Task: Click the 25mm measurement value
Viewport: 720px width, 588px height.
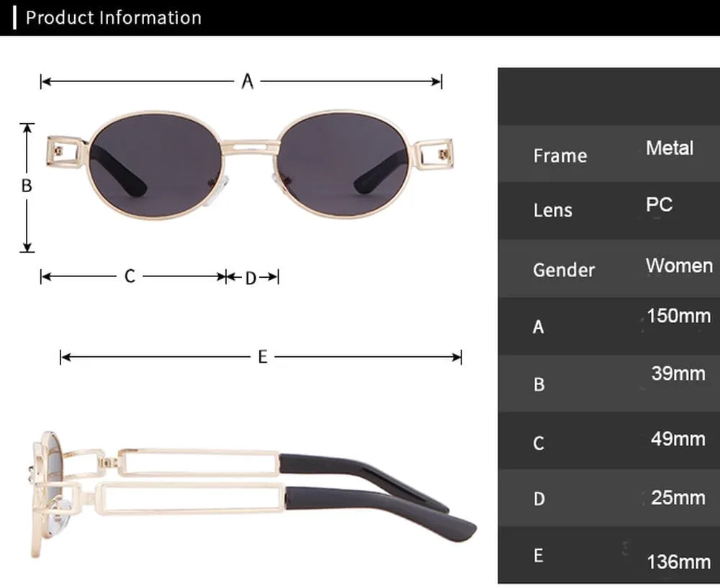Action: coord(678,497)
